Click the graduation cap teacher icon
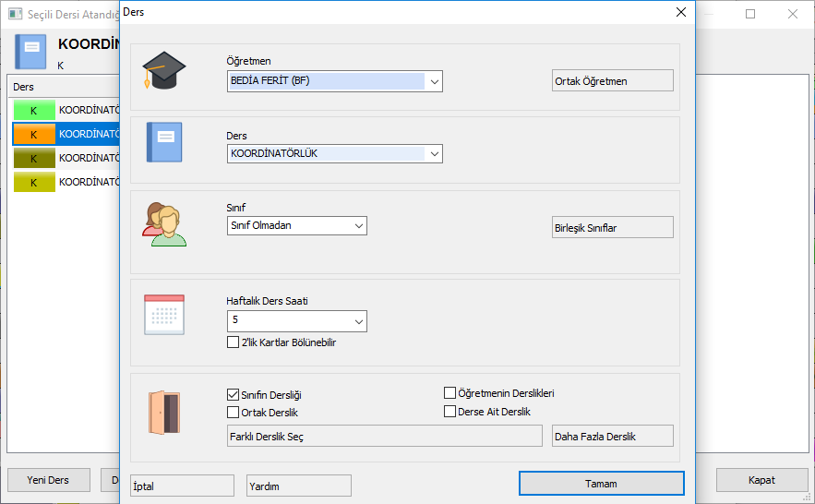 click(164, 69)
